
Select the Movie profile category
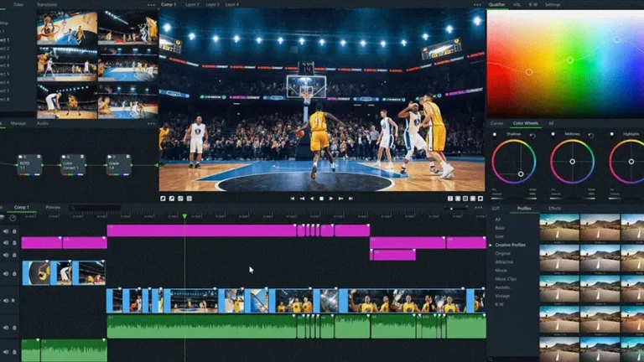click(x=501, y=271)
